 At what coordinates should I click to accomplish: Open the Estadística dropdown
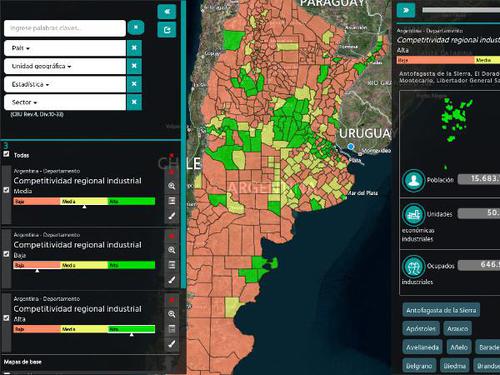65,84
